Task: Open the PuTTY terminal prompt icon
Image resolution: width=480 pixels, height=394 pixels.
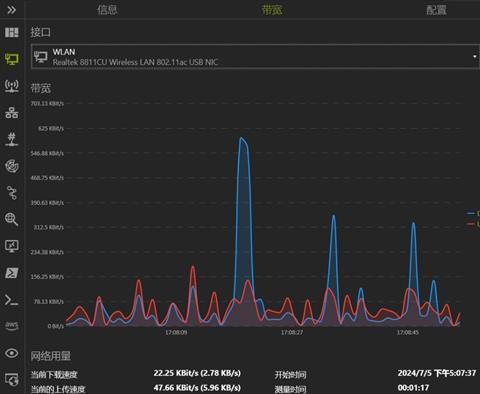Action: pos(12,300)
